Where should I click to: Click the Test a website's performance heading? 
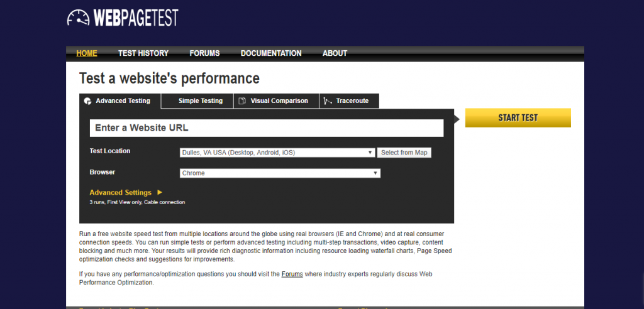[x=169, y=79]
